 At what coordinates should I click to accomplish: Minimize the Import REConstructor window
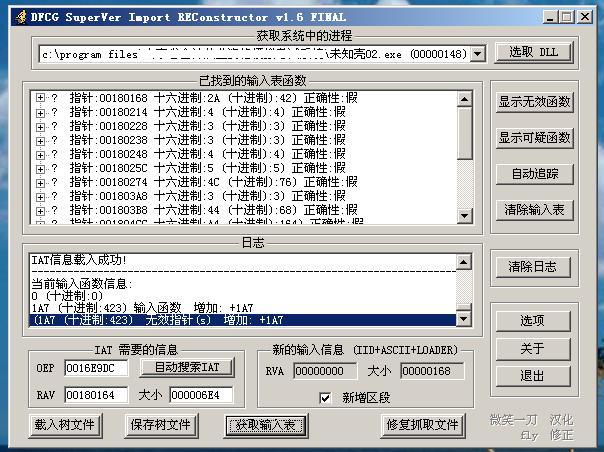tap(550, 17)
